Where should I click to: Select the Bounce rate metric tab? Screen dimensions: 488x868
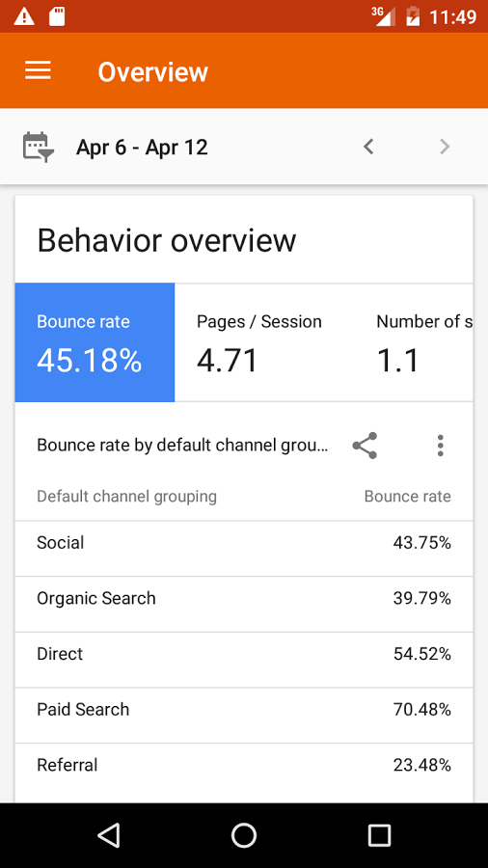pyautogui.click(x=95, y=342)
